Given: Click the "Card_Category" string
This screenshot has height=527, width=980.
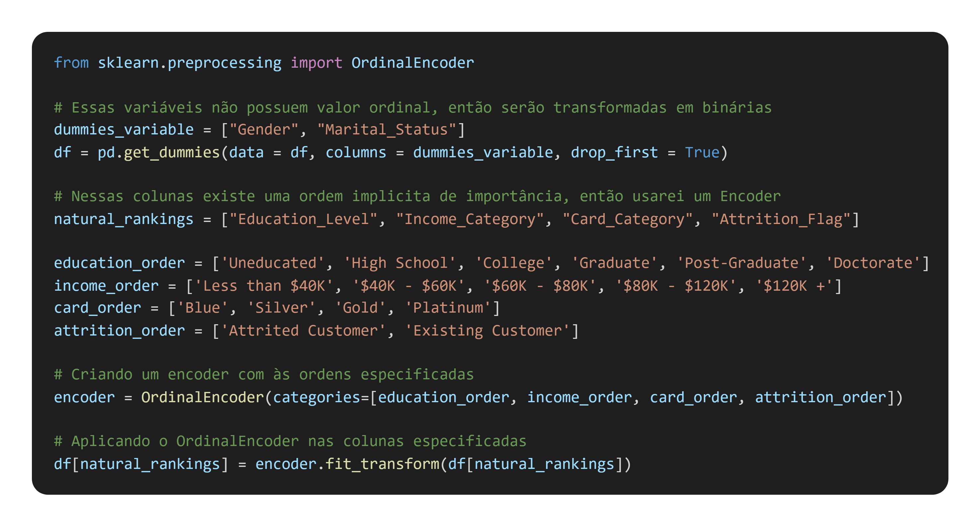Looking at the screenshot, I should [x=627, y=219].
